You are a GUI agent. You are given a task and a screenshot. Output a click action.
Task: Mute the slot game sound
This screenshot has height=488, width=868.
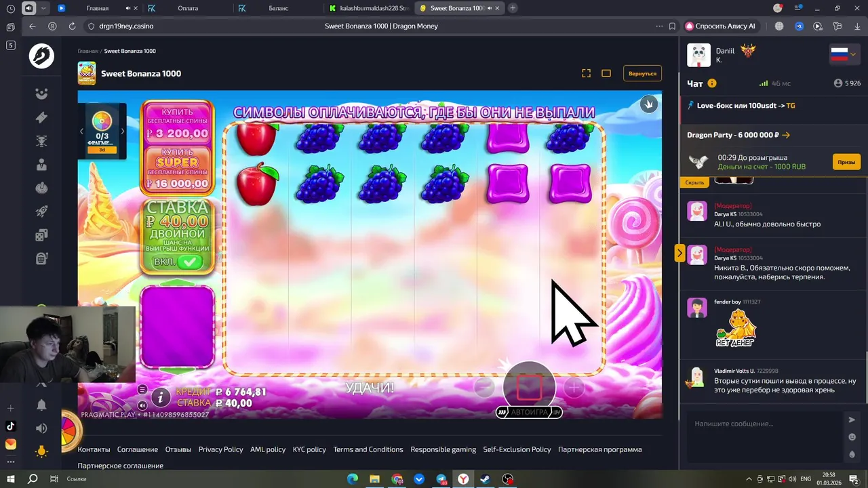click(142, 405)
